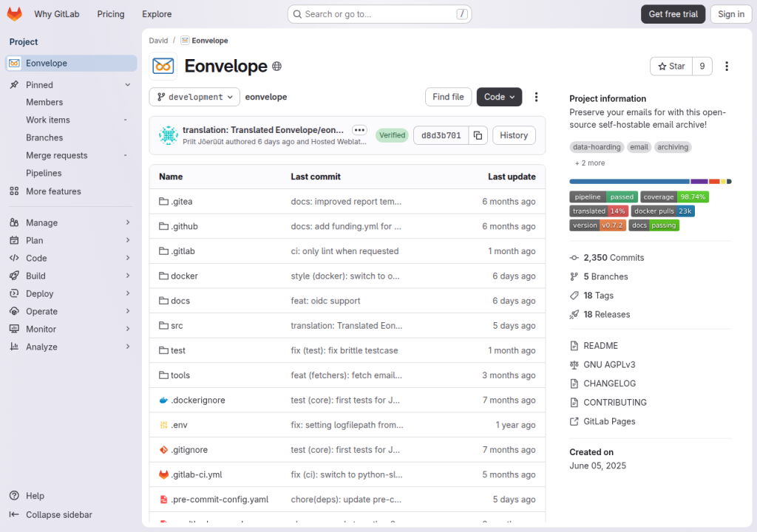Expand commit message ellipsis button
The image size is (757, 532).
pyautogui.click(x=359, y=130)
